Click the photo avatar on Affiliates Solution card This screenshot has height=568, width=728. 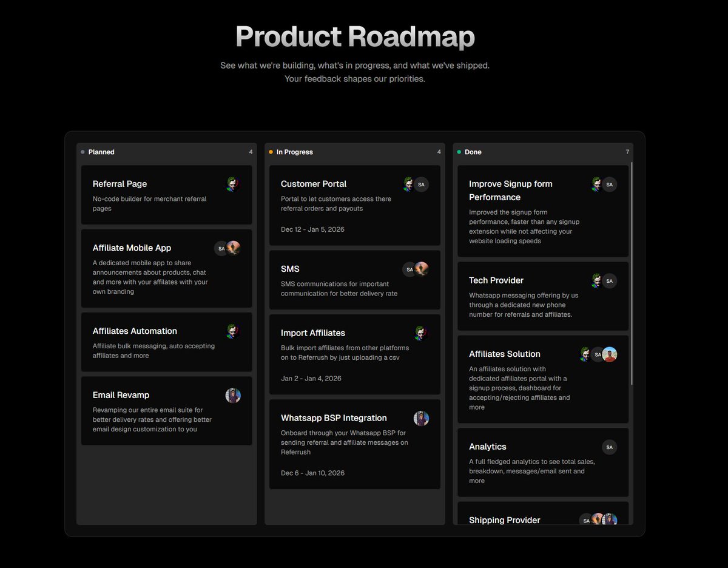[610, 354]
